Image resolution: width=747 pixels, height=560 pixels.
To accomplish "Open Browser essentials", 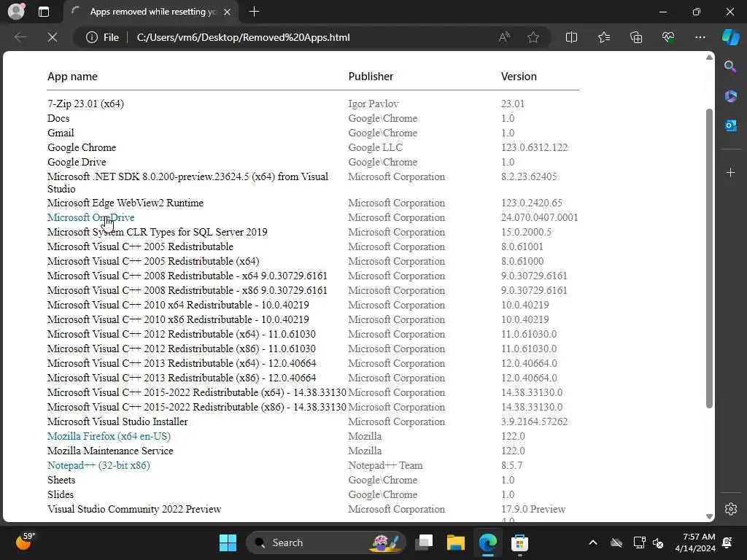I will 668,37.
